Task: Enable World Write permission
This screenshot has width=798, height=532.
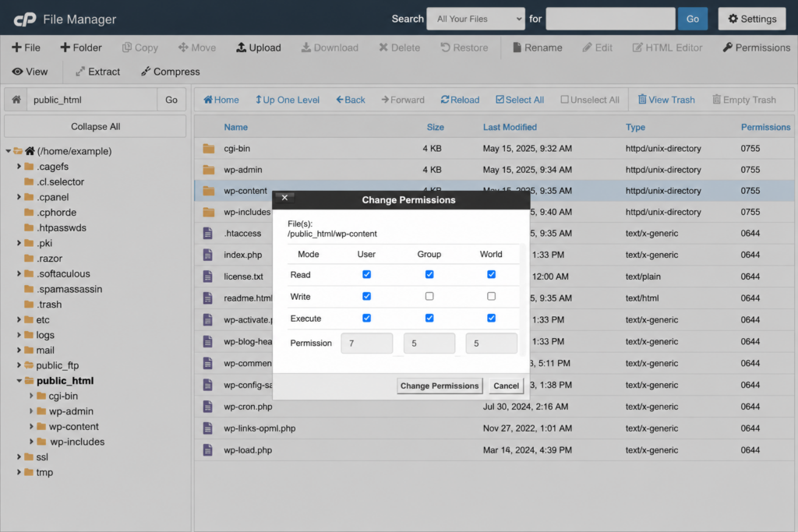Action: click(x=491, y=296)
